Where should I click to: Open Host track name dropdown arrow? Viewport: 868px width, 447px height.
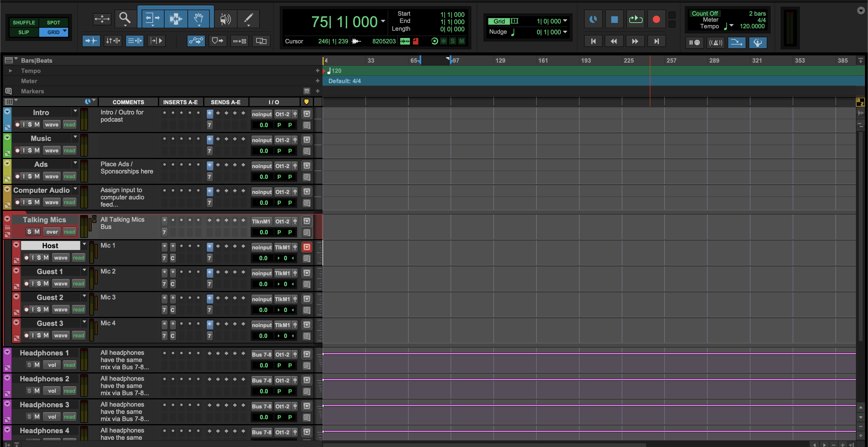[84, 244]
